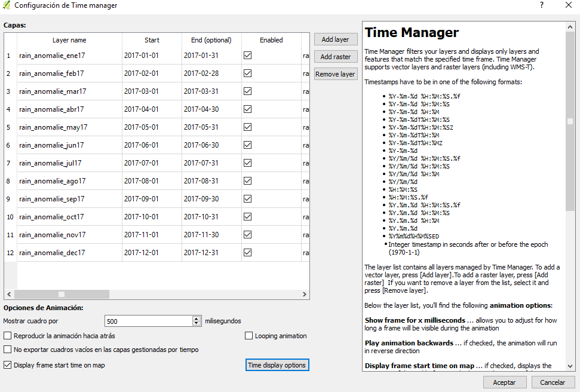Open Time display options
Screen dimensions: 580x392
coord(277,365)
